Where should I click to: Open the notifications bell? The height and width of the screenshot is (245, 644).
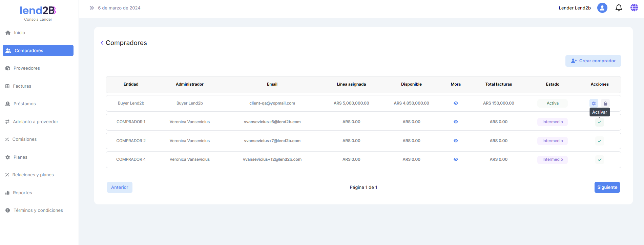(x=619, y=8)
